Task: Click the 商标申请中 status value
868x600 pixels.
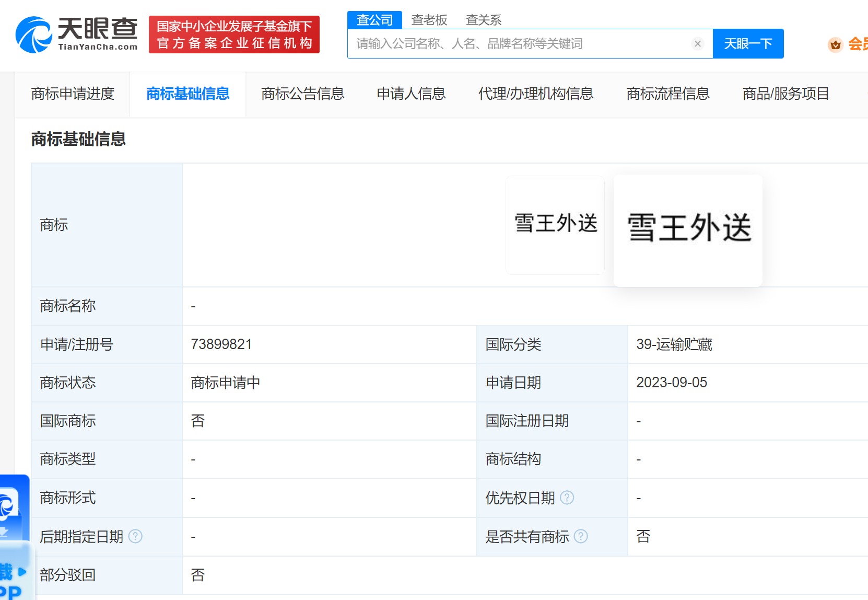Action: pos(226,383)
